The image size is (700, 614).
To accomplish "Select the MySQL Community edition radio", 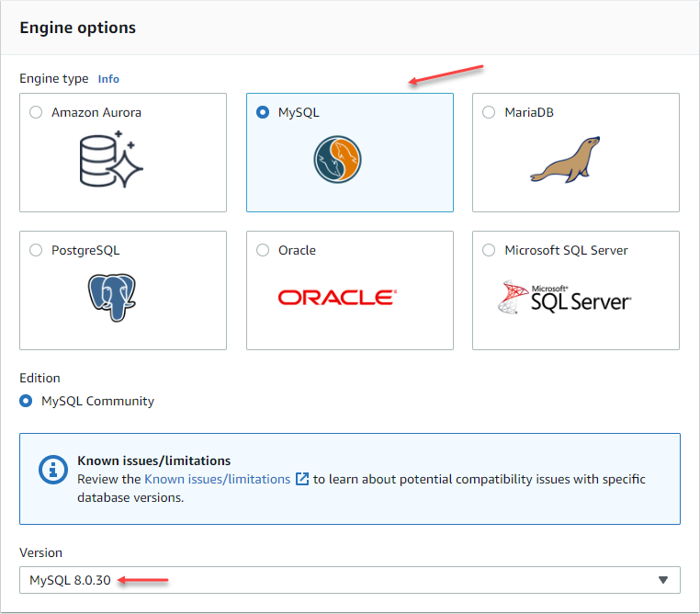I will [x=27, y=401].
